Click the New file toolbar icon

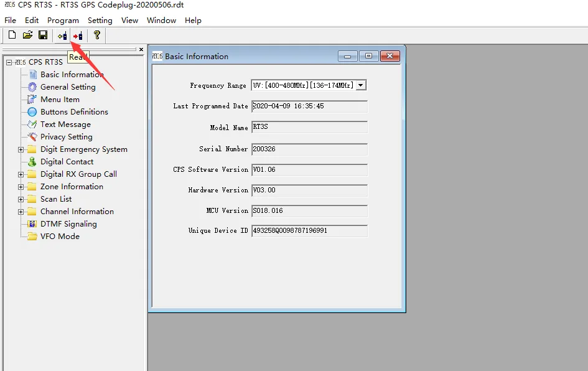[12, 35]
